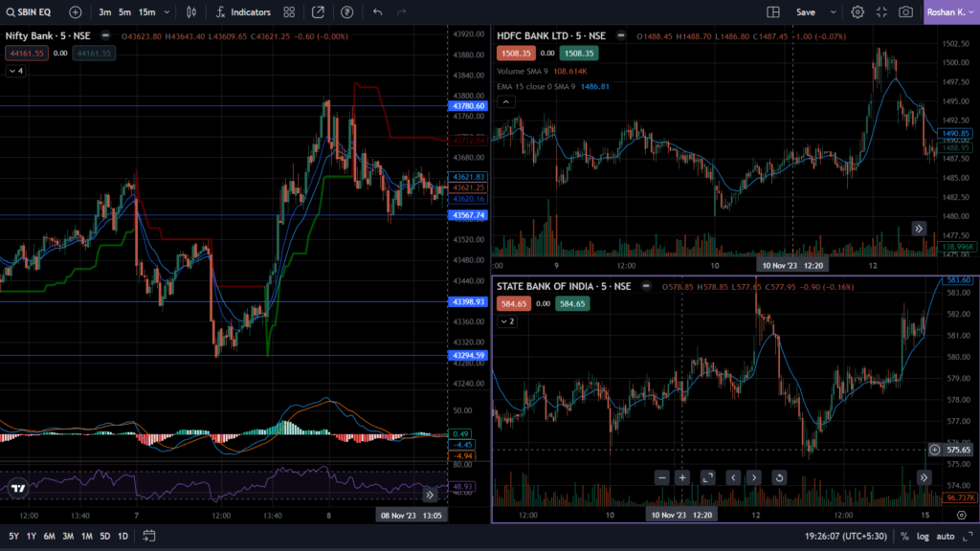Select the 5D date range
Image resolution: width=980 pixels, height=551 pixels.
105,537
